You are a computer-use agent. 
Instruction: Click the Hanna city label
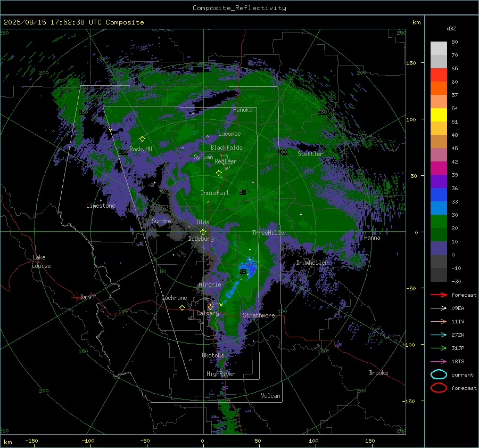pos(372,238)
